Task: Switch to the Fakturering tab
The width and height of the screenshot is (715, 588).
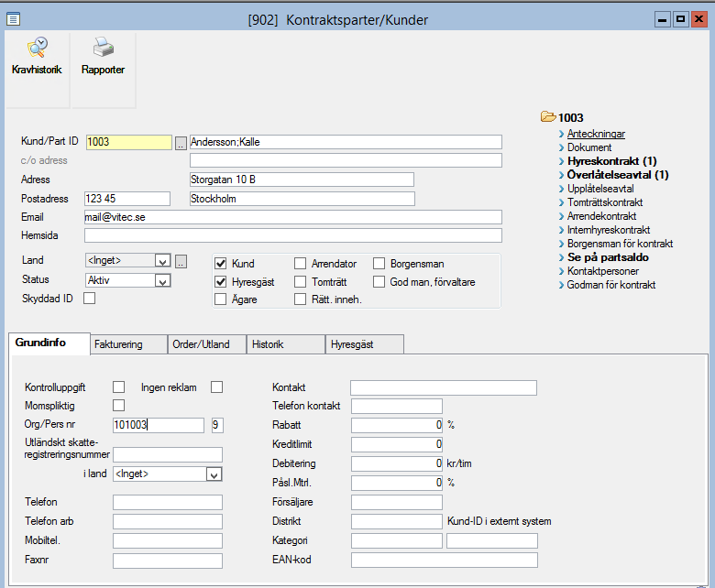Action: (128, 344)
